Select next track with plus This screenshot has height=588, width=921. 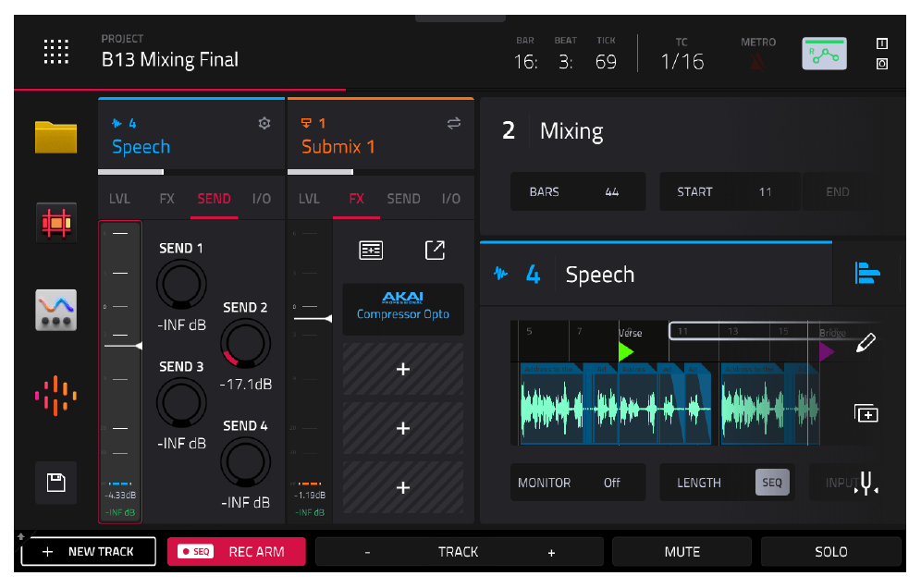[x=551, y=552]
